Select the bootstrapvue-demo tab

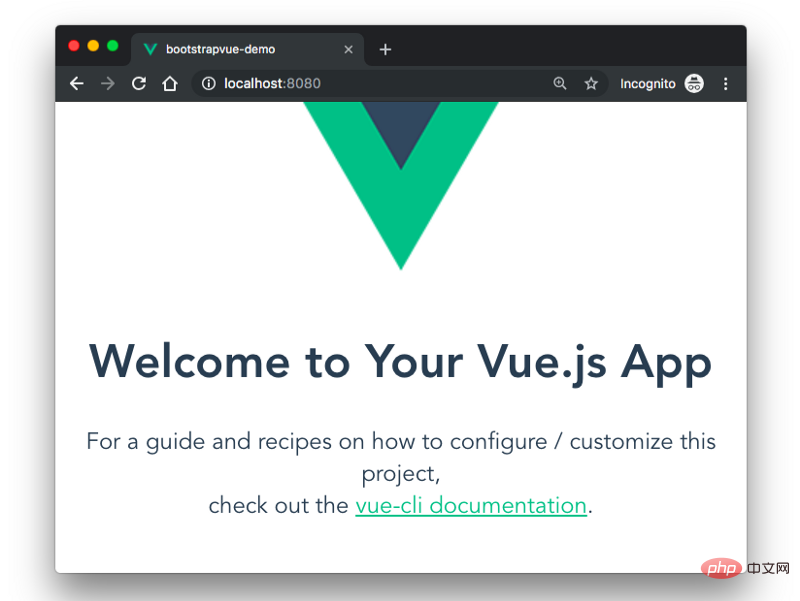(247, 49)
